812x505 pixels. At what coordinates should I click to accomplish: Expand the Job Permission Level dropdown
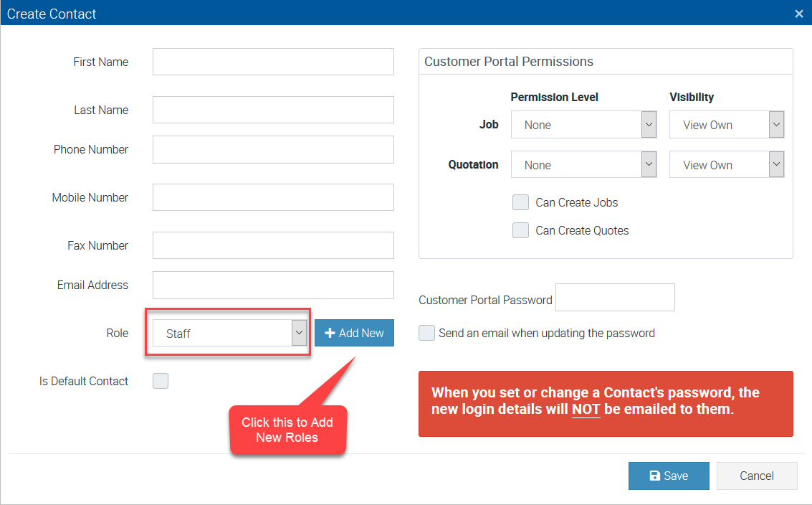[583, 125]
